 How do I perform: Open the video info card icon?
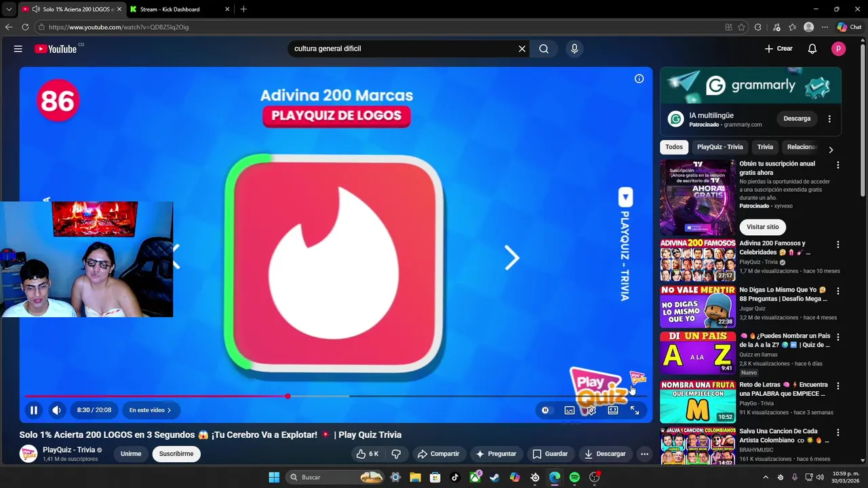pos(639,79)
